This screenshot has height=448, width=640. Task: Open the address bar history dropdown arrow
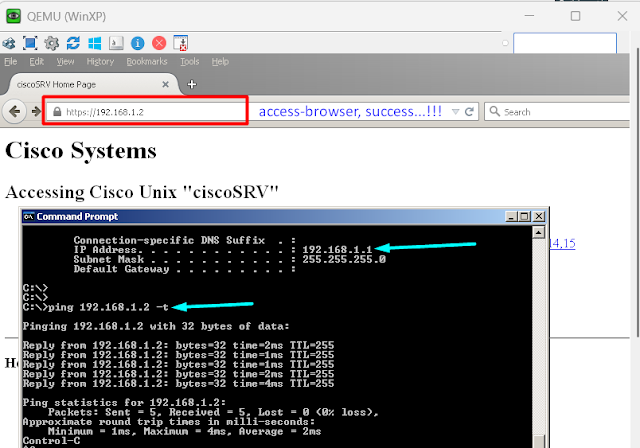[456, 112]
